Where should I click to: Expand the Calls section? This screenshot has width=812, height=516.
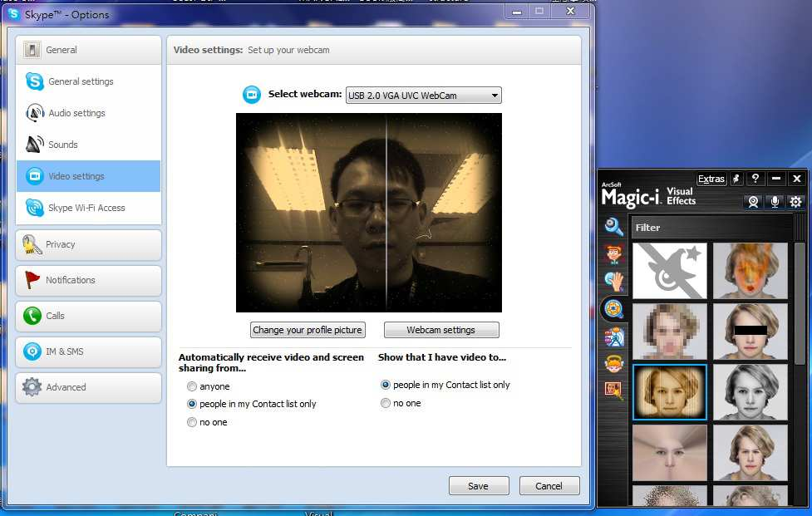coord(89,317)
